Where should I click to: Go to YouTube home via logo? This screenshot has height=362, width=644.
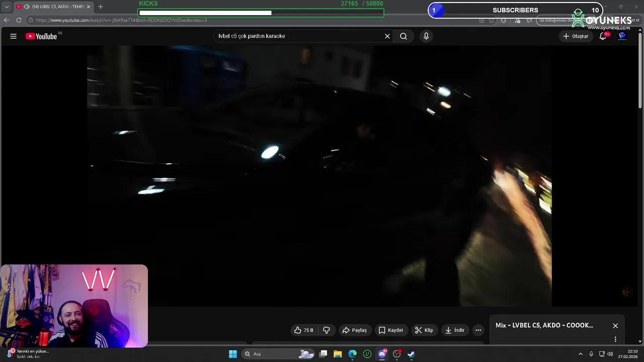pyautogui.click(x=41, y=36)
